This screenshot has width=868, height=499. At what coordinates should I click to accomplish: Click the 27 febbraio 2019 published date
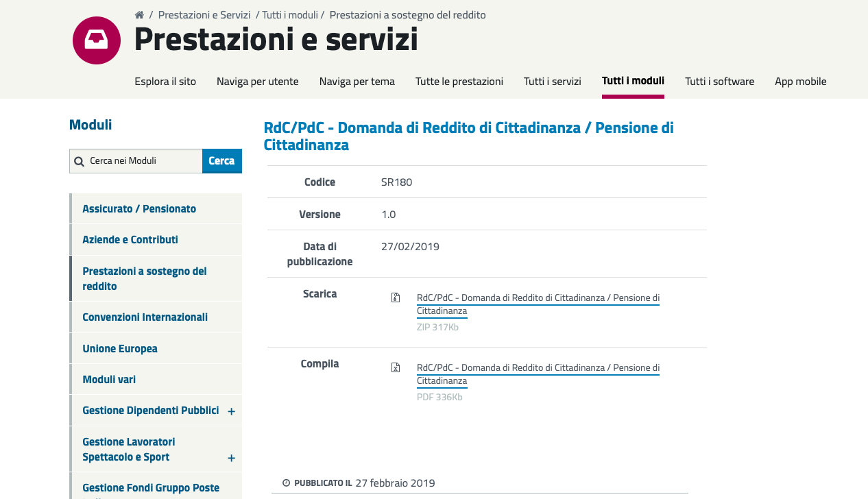(395, 483)
